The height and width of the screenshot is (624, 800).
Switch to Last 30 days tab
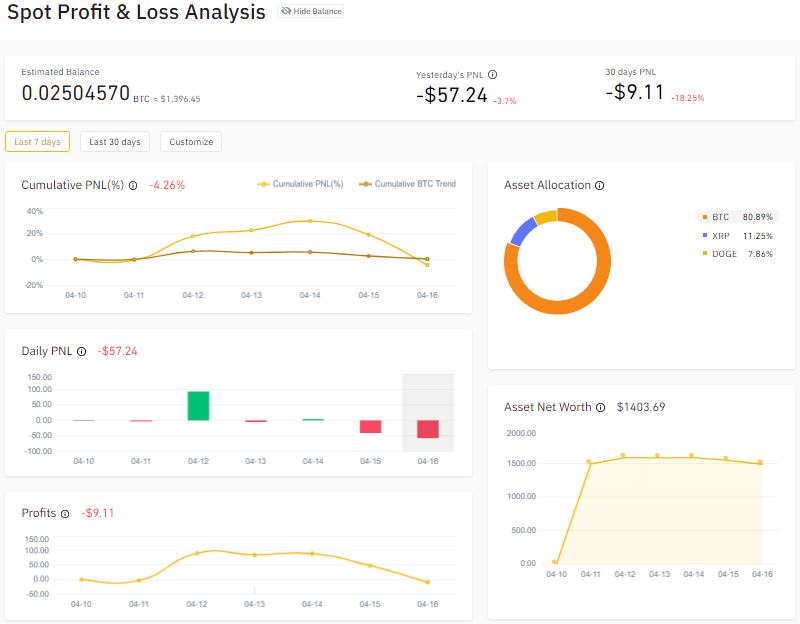[x=115, y=142]
